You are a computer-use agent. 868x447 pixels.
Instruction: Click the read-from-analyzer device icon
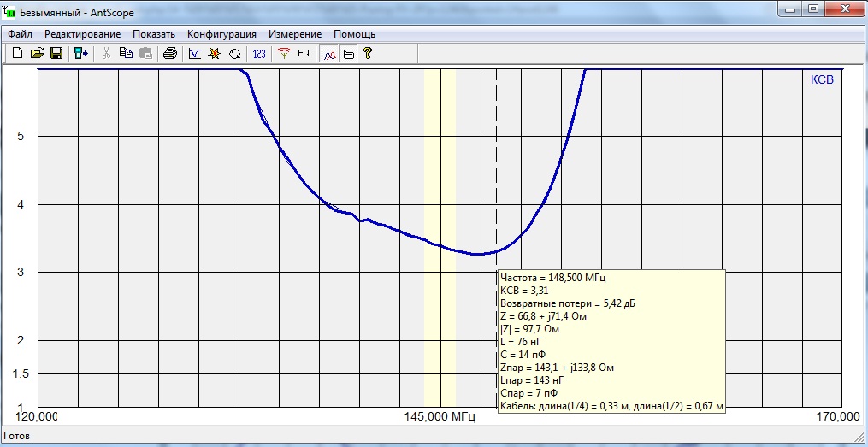click(x=81, y=54)
